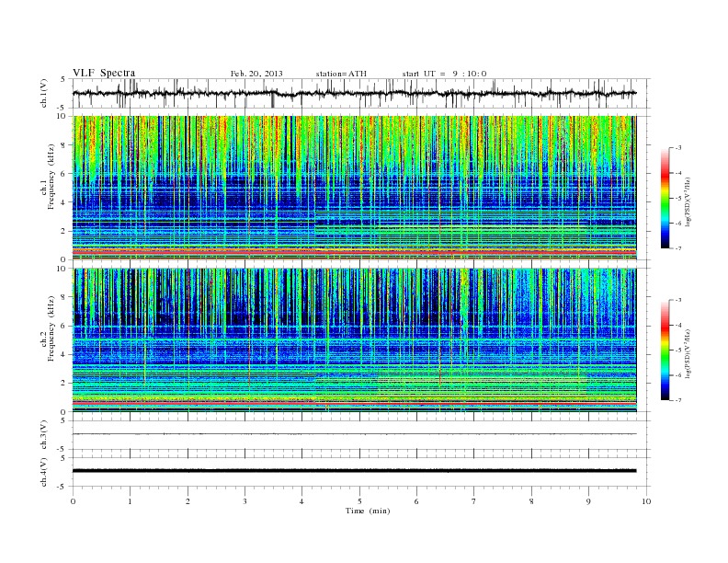Click the 'start UT = 9:10:0' label
728x563 pixels.
[x=444, y=74]
